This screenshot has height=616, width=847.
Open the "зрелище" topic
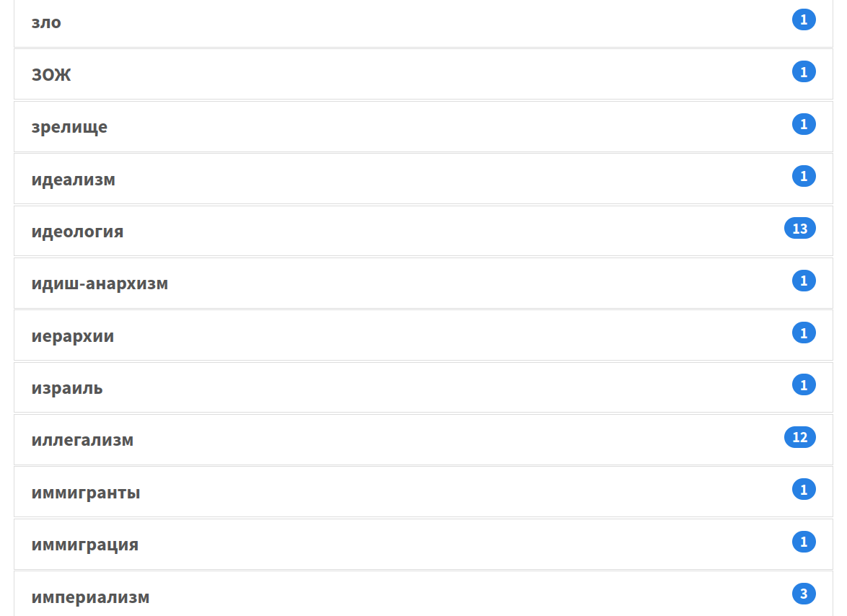point(69,127)
